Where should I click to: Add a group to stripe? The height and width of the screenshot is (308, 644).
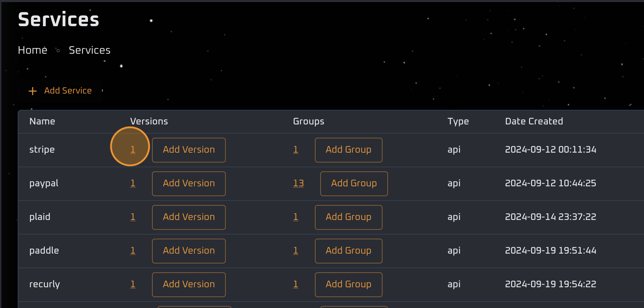click(349, 150)
